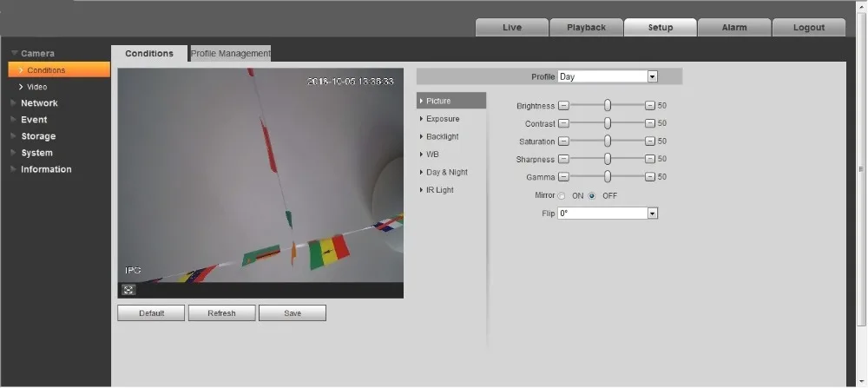Click the Brightness button beside value 50

coord(650,106)
